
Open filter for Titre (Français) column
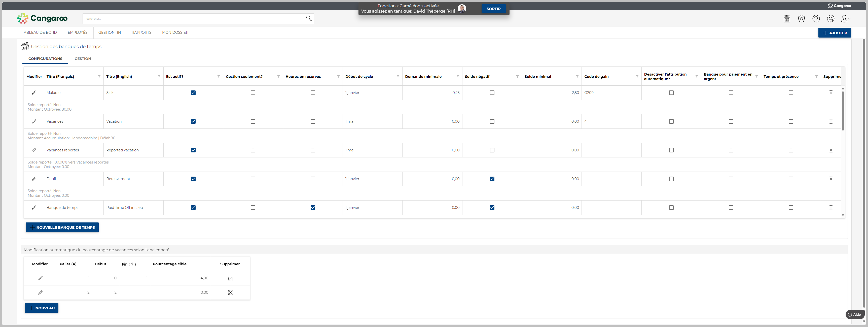coord(99,77)
